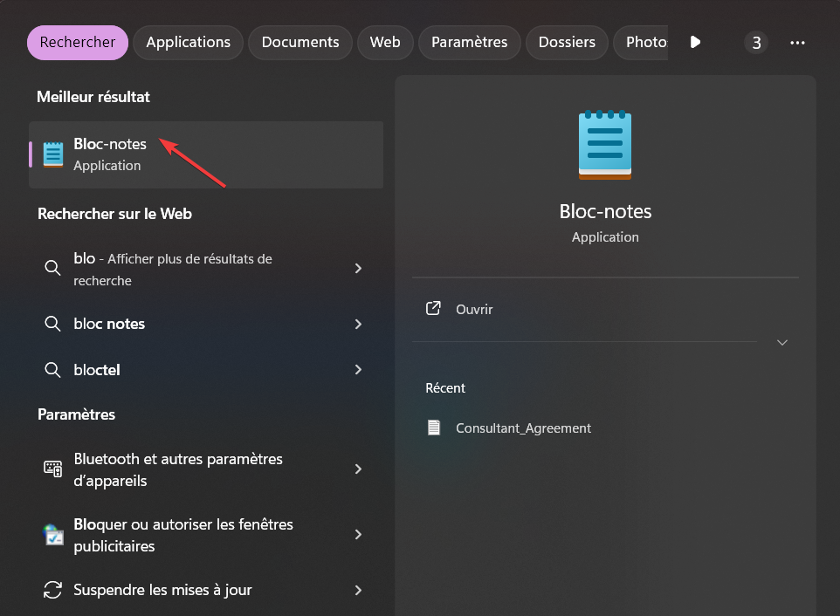This screenshot has width=840, height=616.
Task: Click the search icon beside blo suggestion
Action: (52, 268)
